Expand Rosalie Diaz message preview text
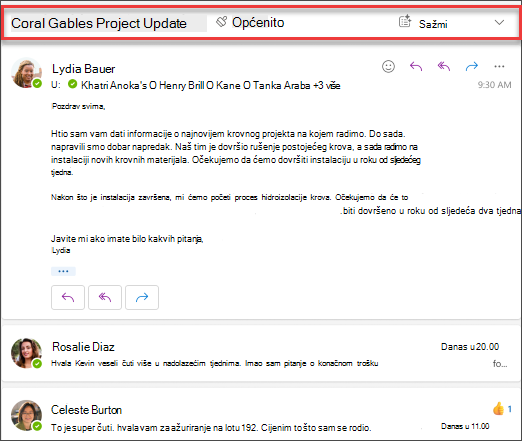The width and height of the screenshot is (522, 441). click(215, 363)
